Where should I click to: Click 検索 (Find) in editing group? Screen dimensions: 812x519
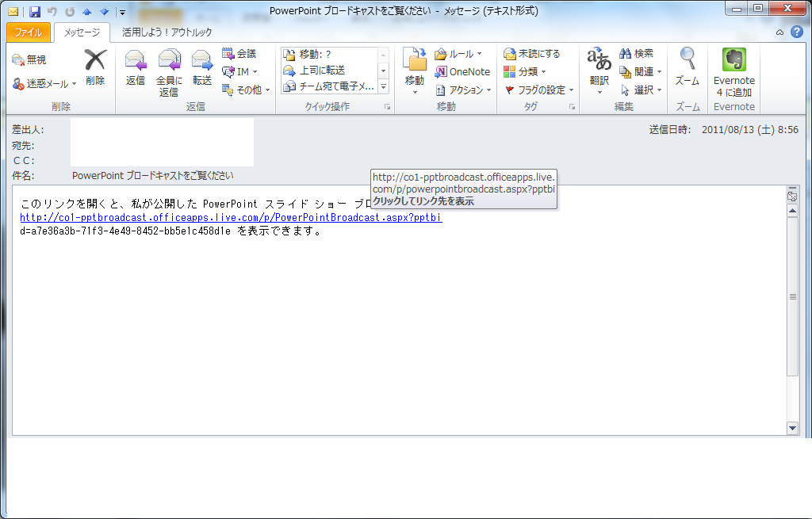click(637, 53)
